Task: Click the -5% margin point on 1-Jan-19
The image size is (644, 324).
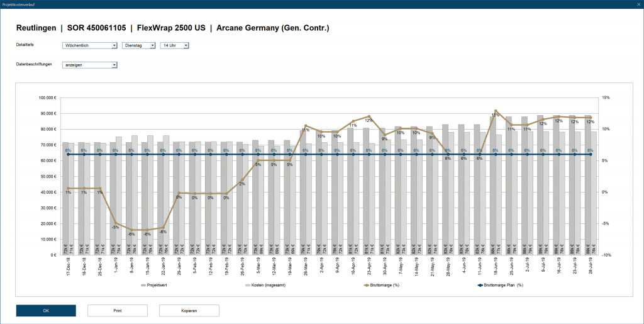Action: click(116, 223)
